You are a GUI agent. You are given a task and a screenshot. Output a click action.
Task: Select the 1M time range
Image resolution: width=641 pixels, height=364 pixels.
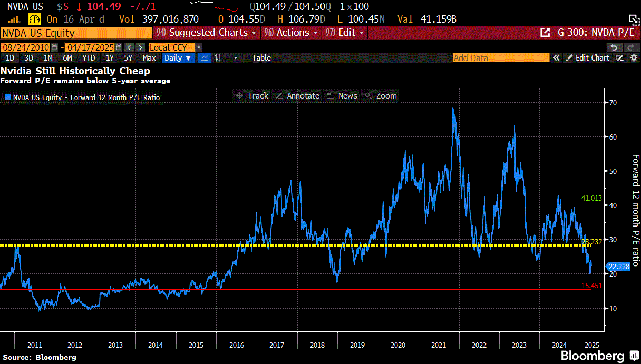click(x=48, y=58)
